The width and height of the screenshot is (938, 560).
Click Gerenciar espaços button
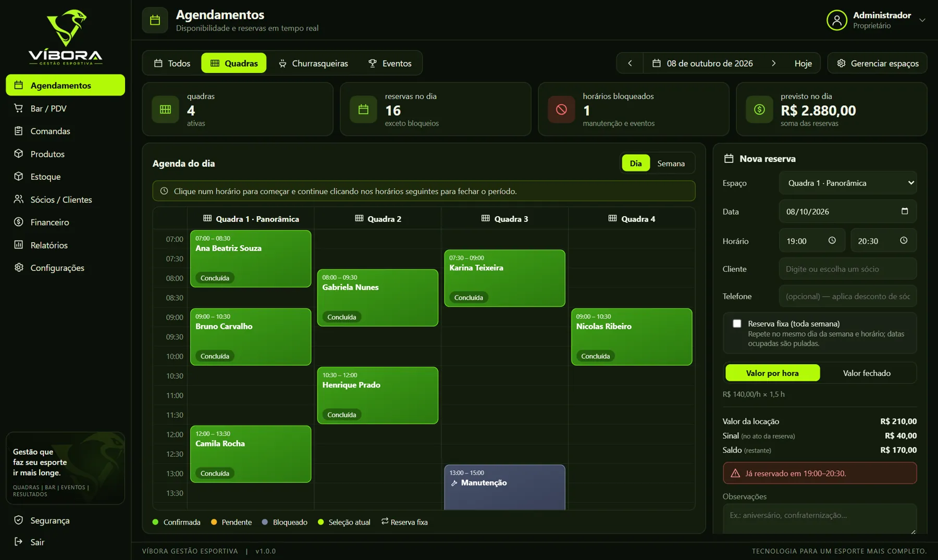[x=878, y=63]
